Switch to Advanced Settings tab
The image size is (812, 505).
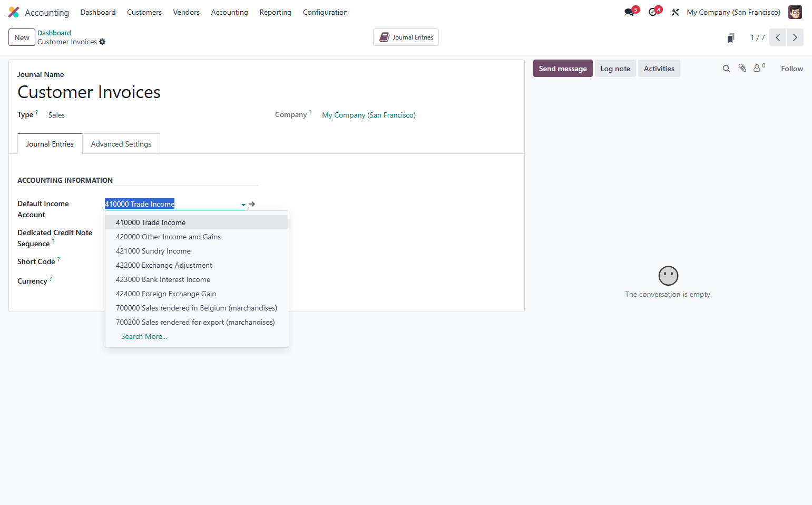click(x=121, y=144)
